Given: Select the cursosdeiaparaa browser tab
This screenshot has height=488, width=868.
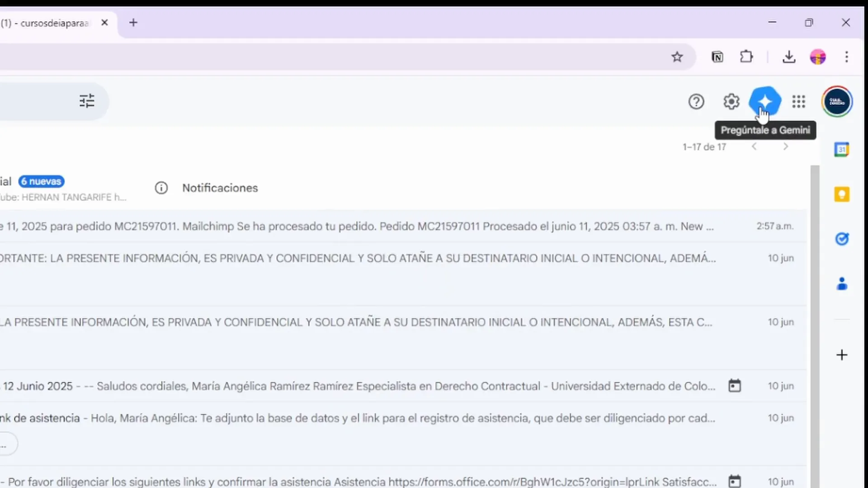Looking at the screenshot, I should (x=45, y=23).
